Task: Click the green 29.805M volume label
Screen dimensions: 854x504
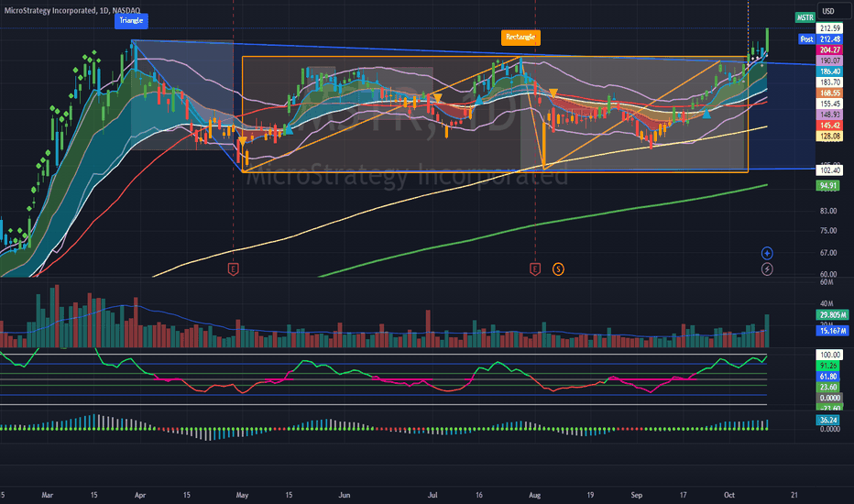Action: [x=832, y=315]
